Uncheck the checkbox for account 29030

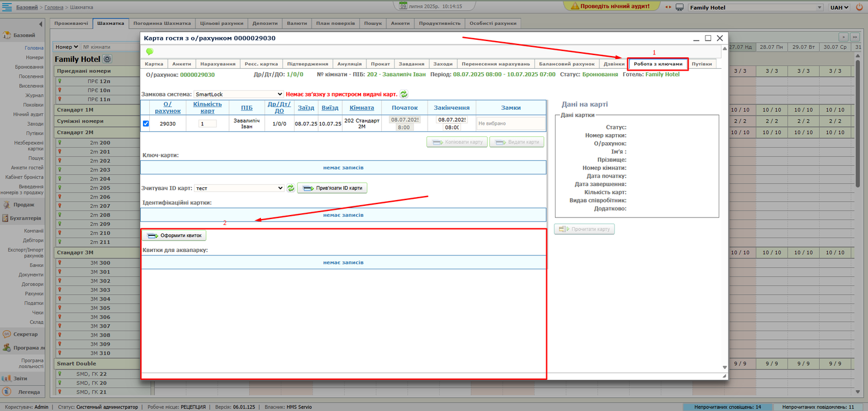[146, 123]
